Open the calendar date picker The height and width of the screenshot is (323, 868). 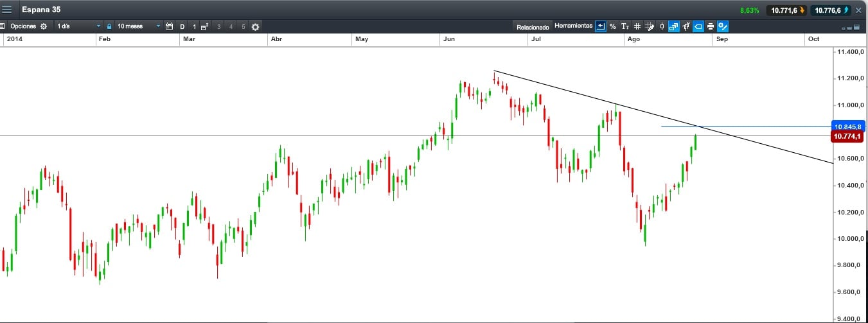170,26
